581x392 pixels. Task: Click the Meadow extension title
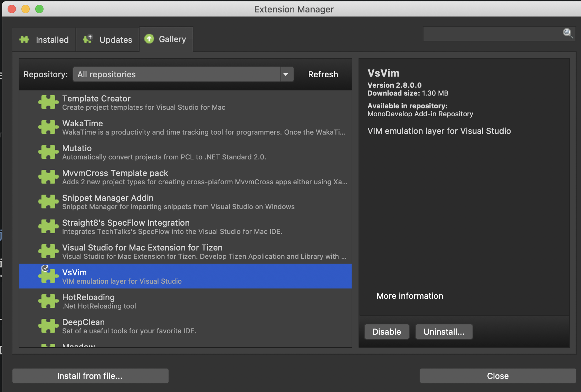pyautogui.click(x=78, y=345)
